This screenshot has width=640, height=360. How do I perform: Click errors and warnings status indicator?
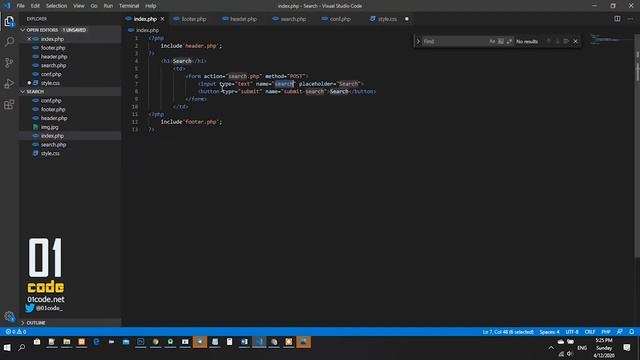click(x=16, y=332)
